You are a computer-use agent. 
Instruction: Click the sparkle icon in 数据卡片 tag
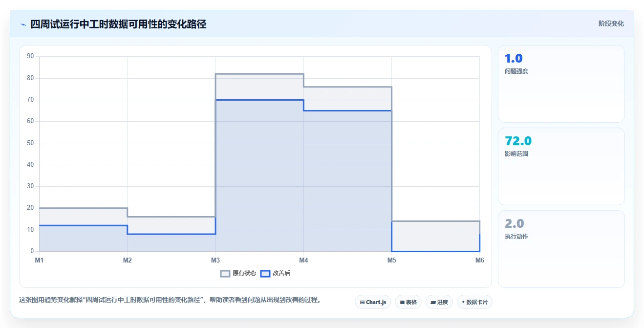(463, 302)
